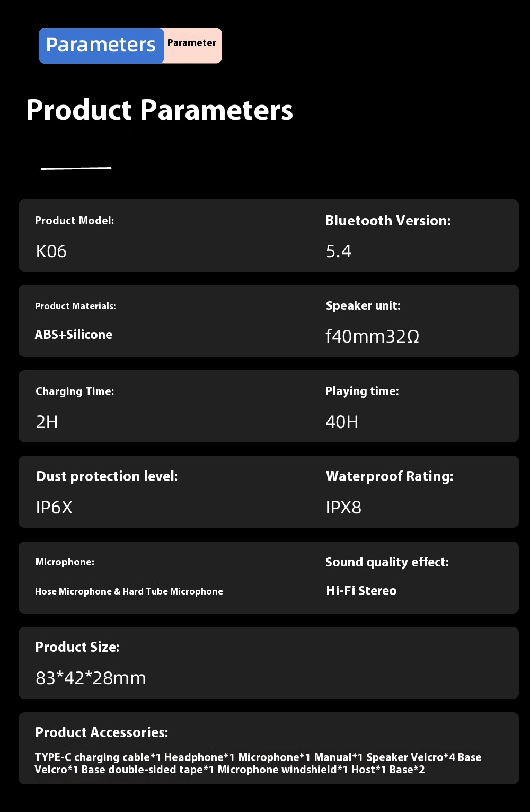This screenshot has width=530, height=812.
Task: Click the f40mm32Ω speaker unit value
Action: 373,336
